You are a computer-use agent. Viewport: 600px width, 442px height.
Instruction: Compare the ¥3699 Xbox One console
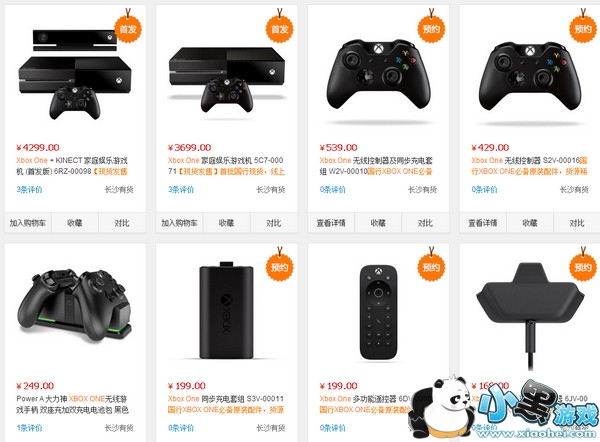(x=274, y=223)
